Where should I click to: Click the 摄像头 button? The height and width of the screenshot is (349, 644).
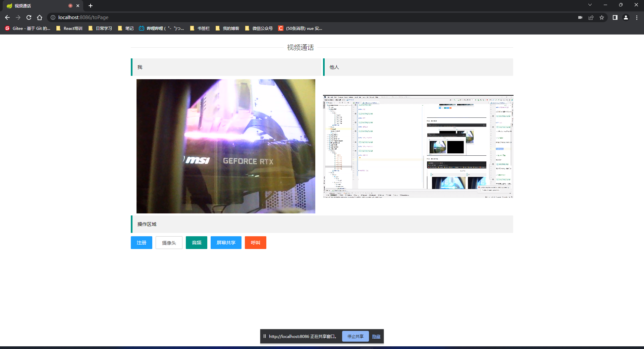[x=169, y=243]
